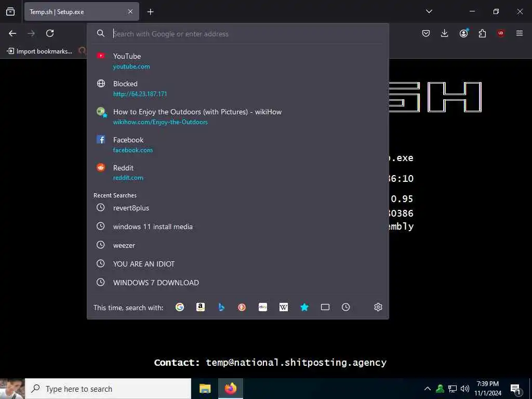532x399 pixels.
Task: Open the wikiHow Enjoy the Outdoors suggestion
Action: click(x=237, y=117)
